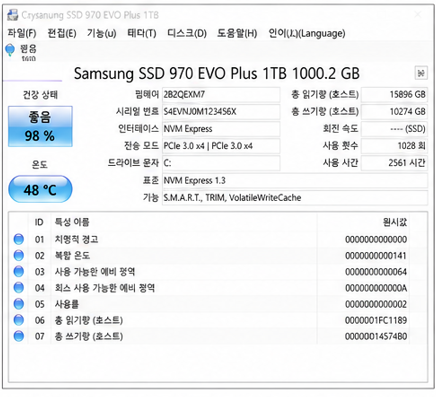Click the firmware field 2B2QEXM7
436x397 pixels.
[x=221, y=95]
